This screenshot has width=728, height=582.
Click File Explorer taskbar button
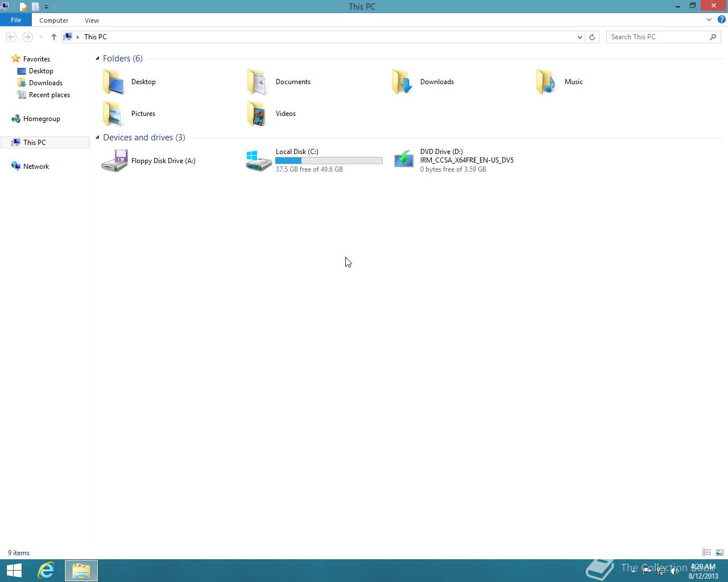point(81,571)
